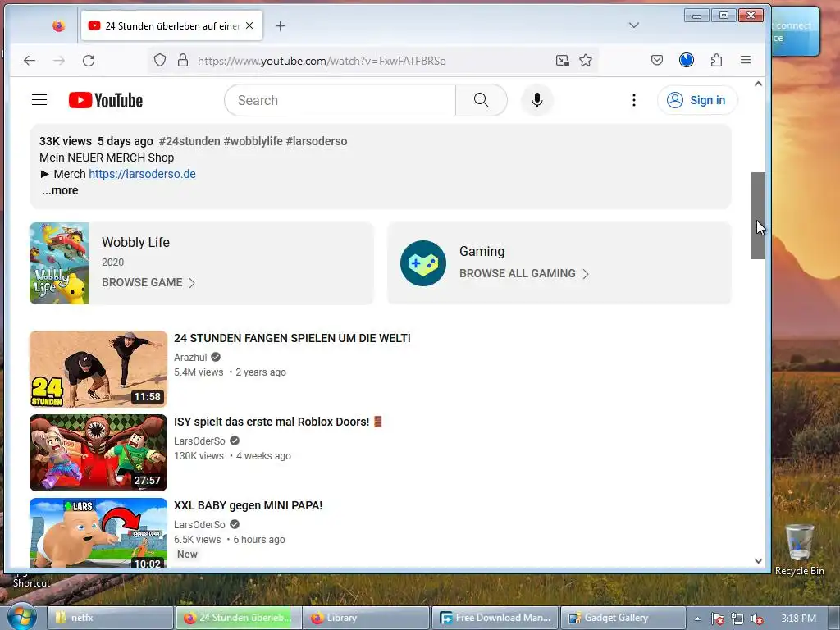Reload the page with the refresh icon
The image size is (840, 630).
pos(89,61)
